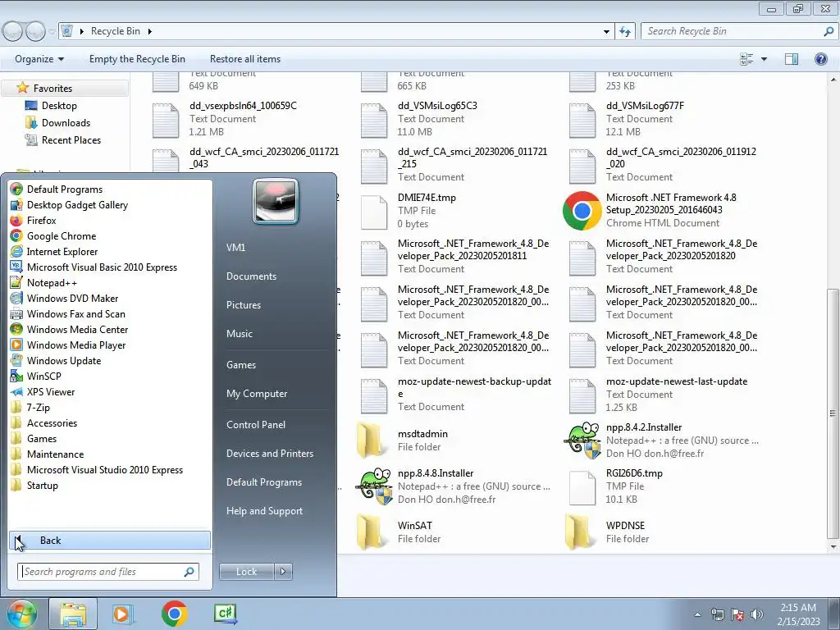
Task: Open Windows DVD Maker
Action: point(64,298)
